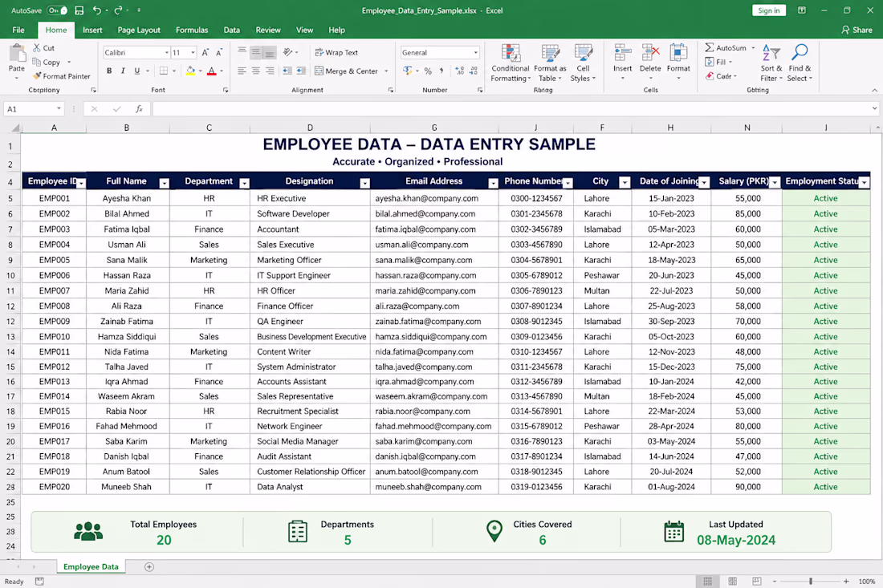Select the Employee Data sheet tab

click(x=91, y=566)
